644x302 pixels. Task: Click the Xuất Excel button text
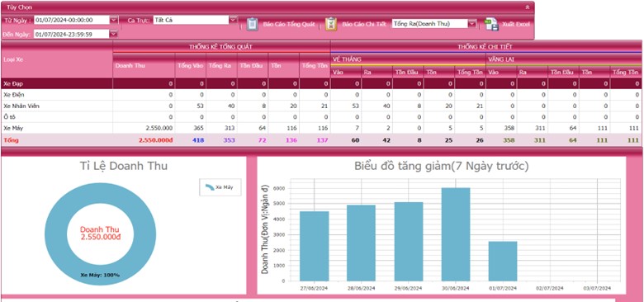pyautogui.click(x=516, y=24)
